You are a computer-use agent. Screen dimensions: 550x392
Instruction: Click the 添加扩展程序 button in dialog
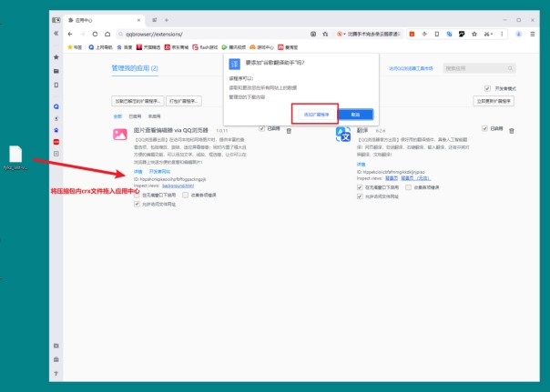(314, 114)
